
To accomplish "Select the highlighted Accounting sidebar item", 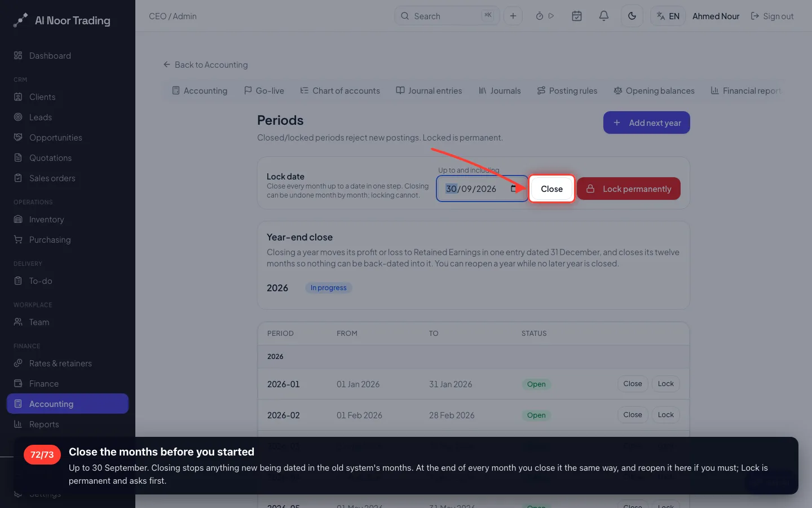I will coord(68,404).
